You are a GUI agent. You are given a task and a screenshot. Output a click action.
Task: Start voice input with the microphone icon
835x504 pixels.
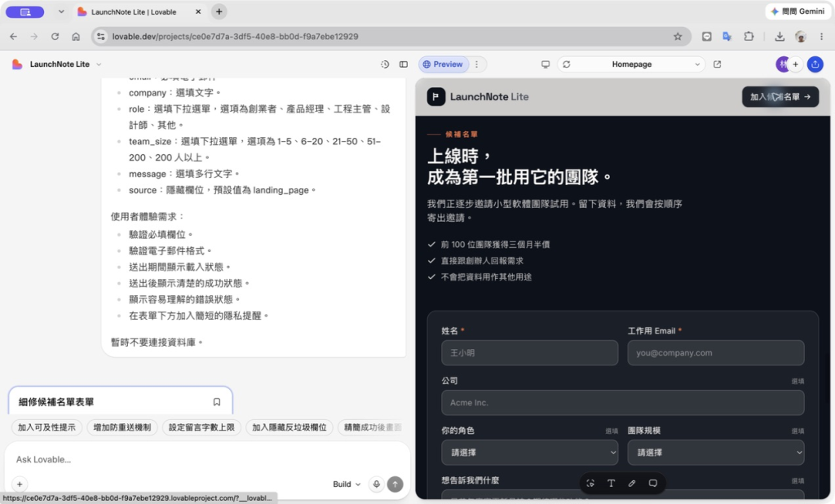pyautogui.click(x=377, y=484)
